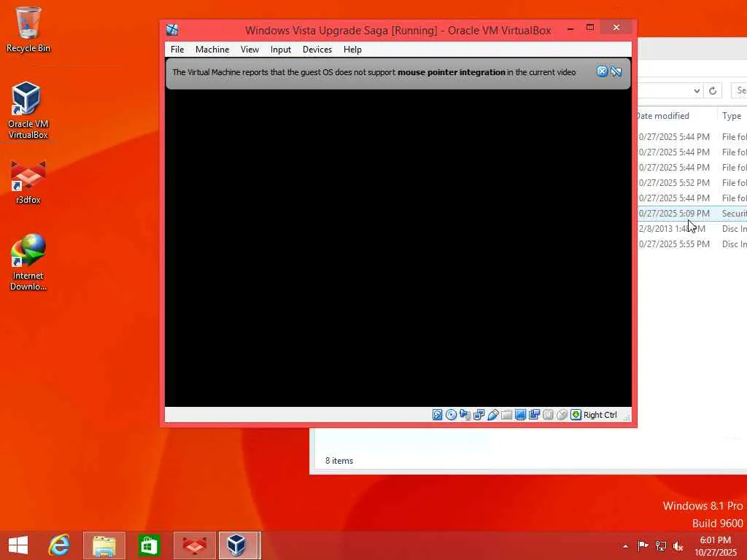Open the File menu in VirtualBox
This screenshot has height=560, width=747.
(x=177, y=50)
